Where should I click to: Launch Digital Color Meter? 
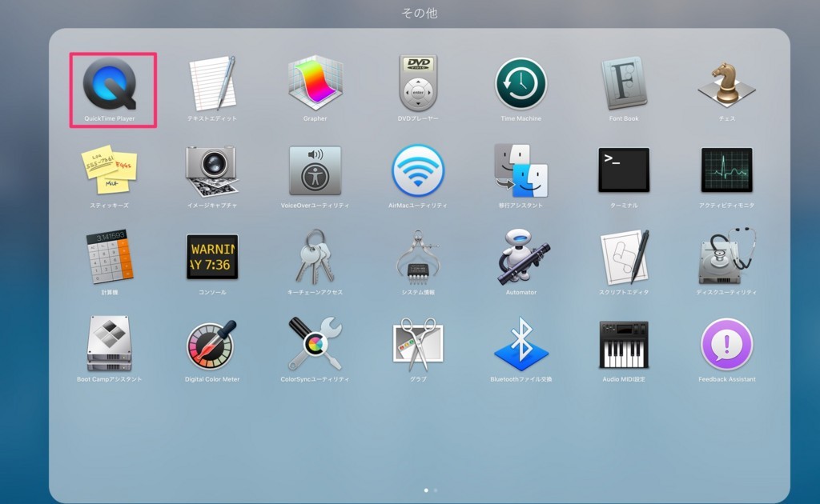[212, 345]
